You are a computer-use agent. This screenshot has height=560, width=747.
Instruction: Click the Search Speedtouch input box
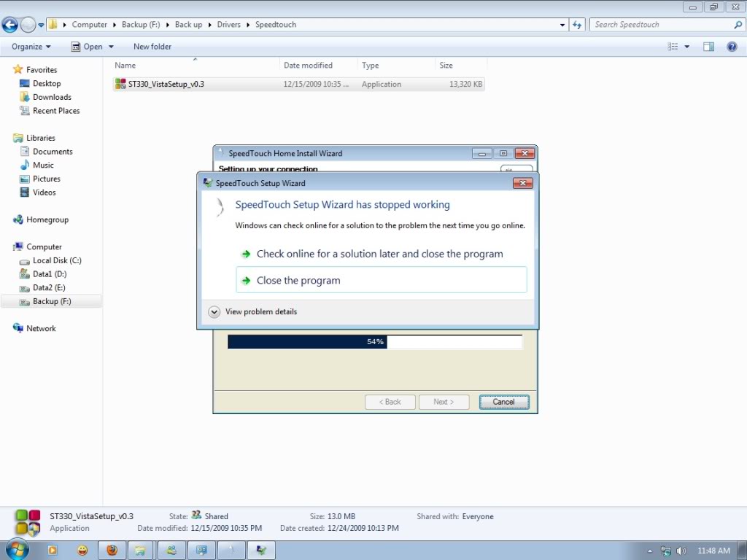coord(662,25)
